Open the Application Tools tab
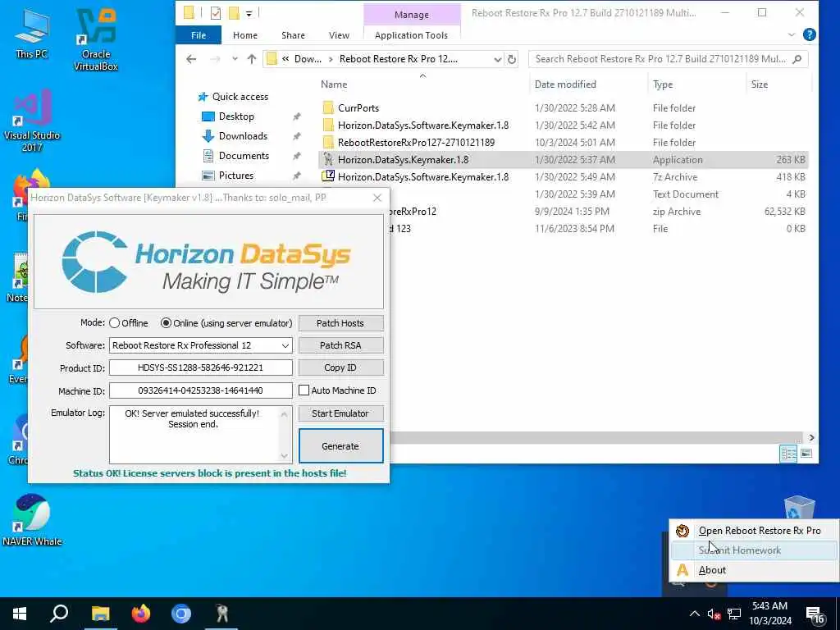 point(411,35)
